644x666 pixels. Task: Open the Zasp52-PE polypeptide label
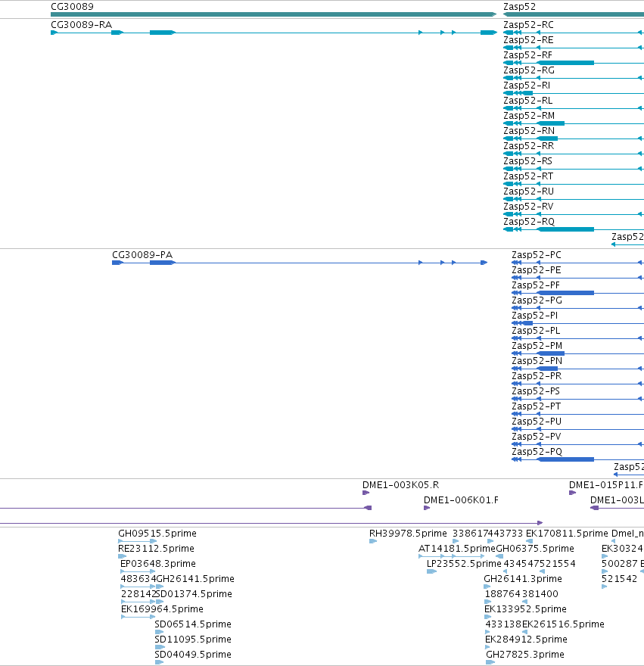click(x=537, y=270)
